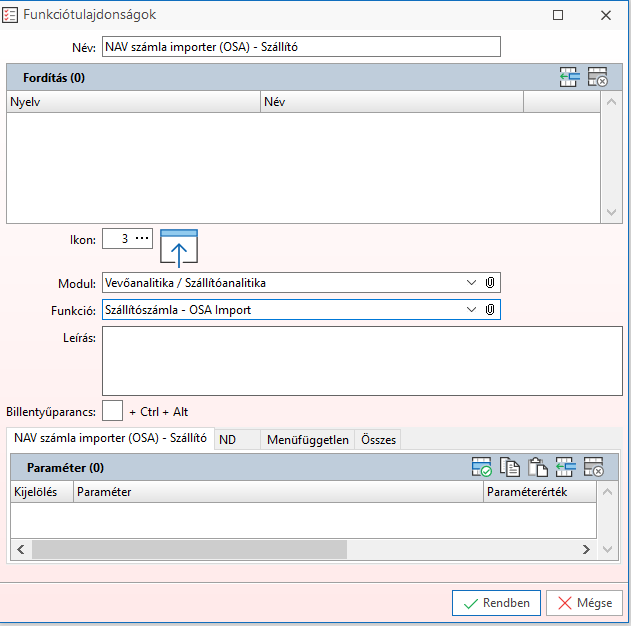Cancel with the Mégse button
631x626 pixels.
tap(585, 603)
